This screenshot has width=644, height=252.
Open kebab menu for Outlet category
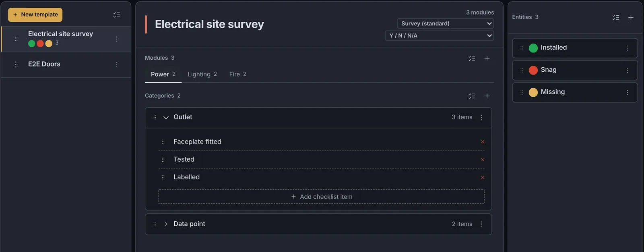tap(481, 117)
